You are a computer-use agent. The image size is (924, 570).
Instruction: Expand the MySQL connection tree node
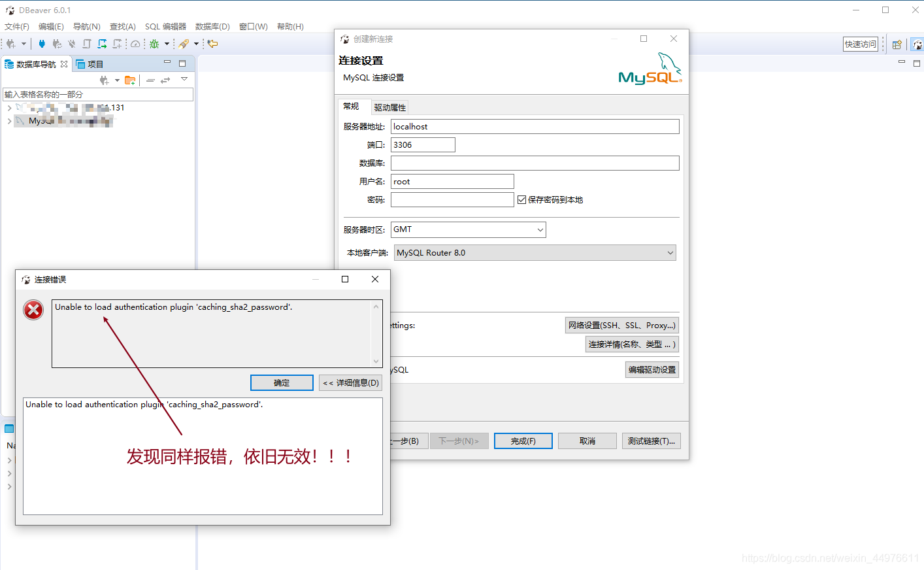click(9, 121)
